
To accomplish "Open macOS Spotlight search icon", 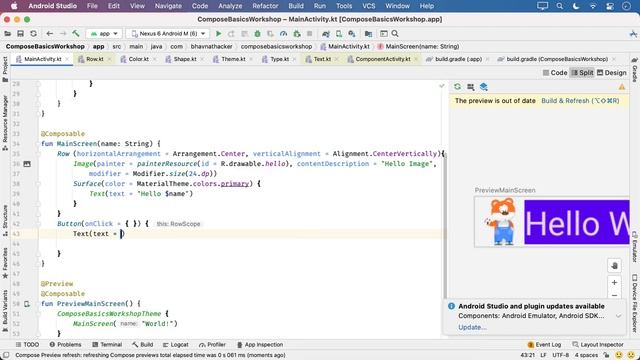I will click(x=560, y=6).
